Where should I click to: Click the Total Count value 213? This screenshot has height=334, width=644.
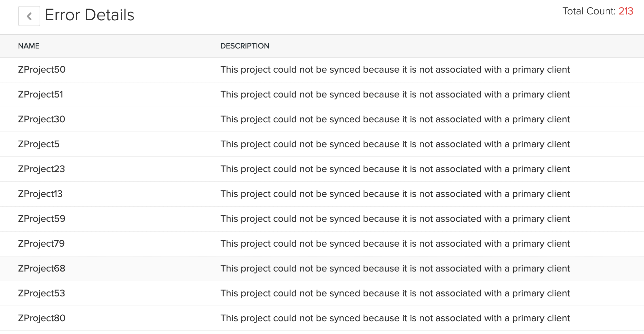tap(626, 11)
